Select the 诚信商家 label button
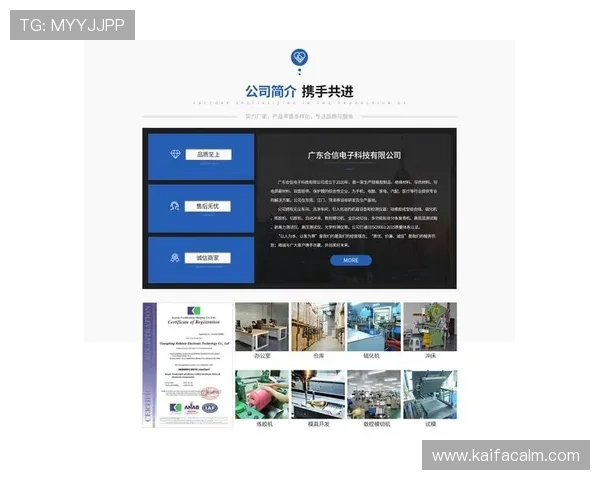 coord(208,258)
